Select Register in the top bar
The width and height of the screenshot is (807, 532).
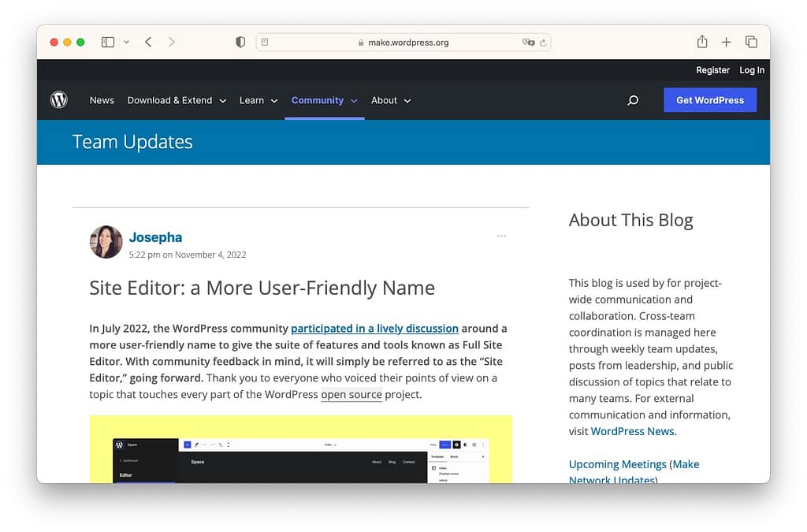point(712,70)
